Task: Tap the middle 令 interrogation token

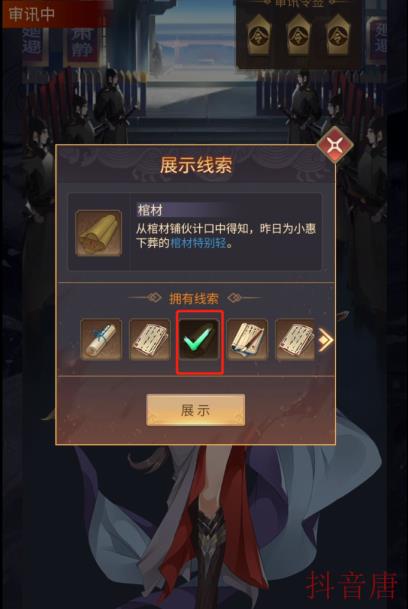Action: (298, 35)
